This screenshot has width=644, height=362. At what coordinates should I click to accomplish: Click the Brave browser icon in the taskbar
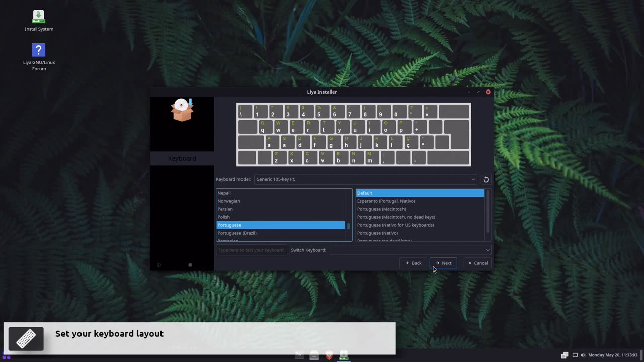(x=329, y=356)
